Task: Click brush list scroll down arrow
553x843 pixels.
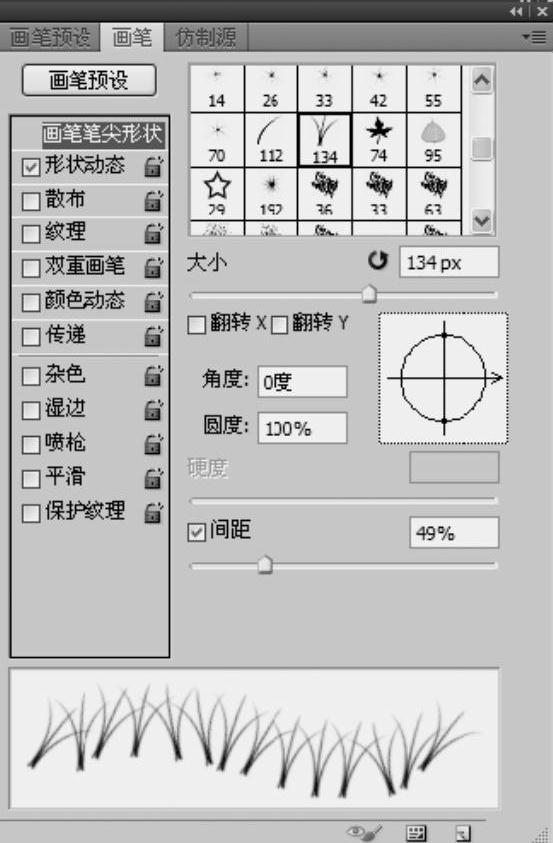Action: pyautogui.click(x=482, y=220)
